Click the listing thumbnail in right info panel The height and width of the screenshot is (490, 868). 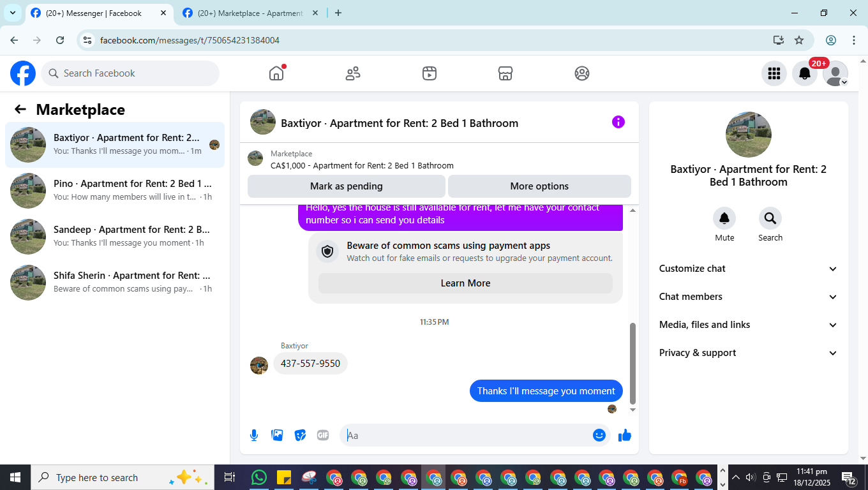pos(749,135)
